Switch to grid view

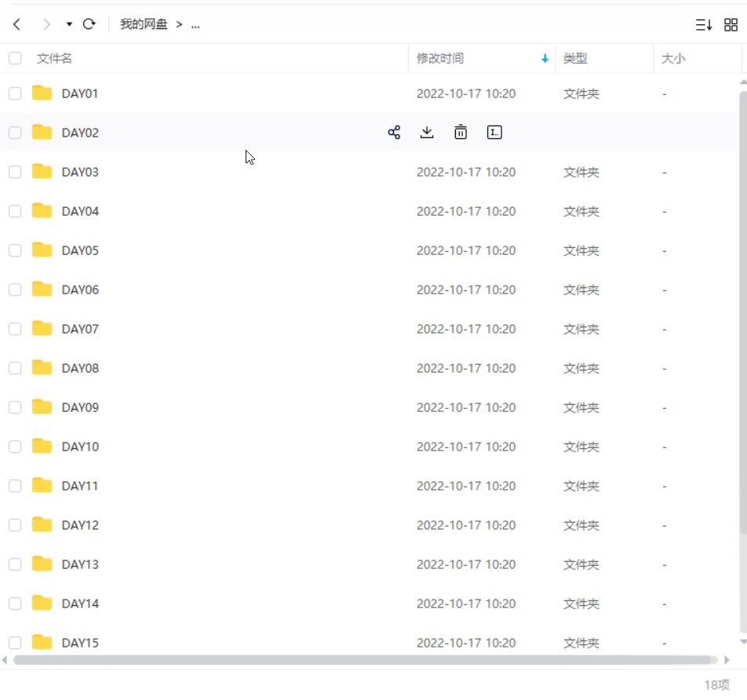731,25
